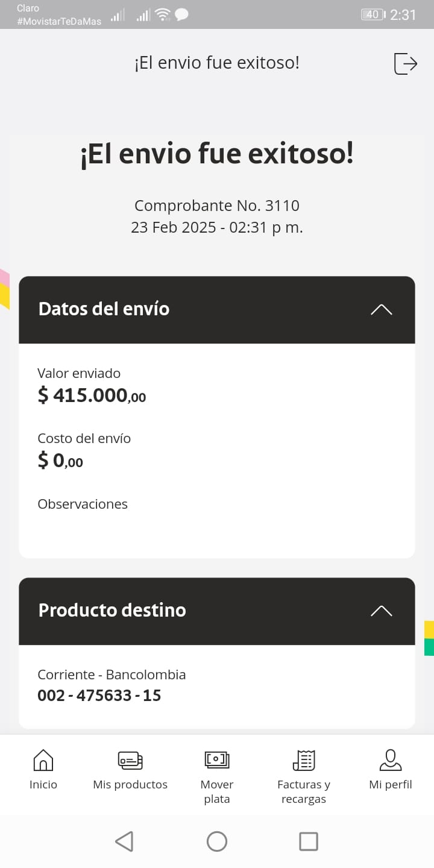The image size is (434, 868).
Task: Tap the Comprobante No. 3110 text
Action: point(217,206)
